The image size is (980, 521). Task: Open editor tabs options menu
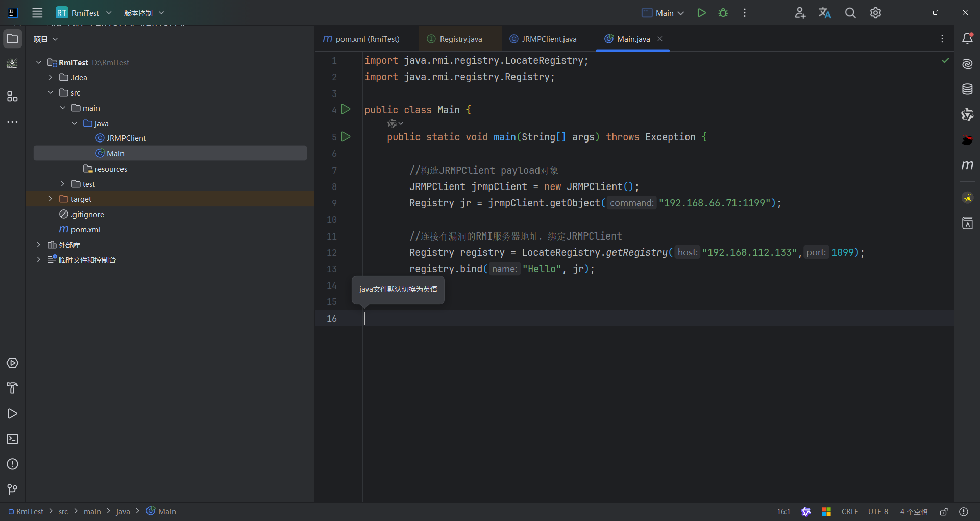tap(942, 39)
